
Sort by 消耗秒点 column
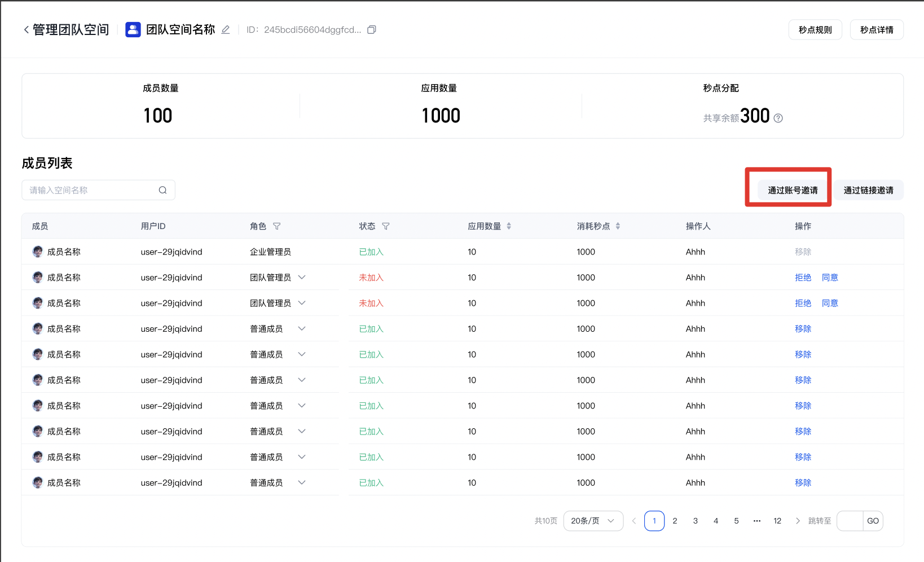[618, 226]
